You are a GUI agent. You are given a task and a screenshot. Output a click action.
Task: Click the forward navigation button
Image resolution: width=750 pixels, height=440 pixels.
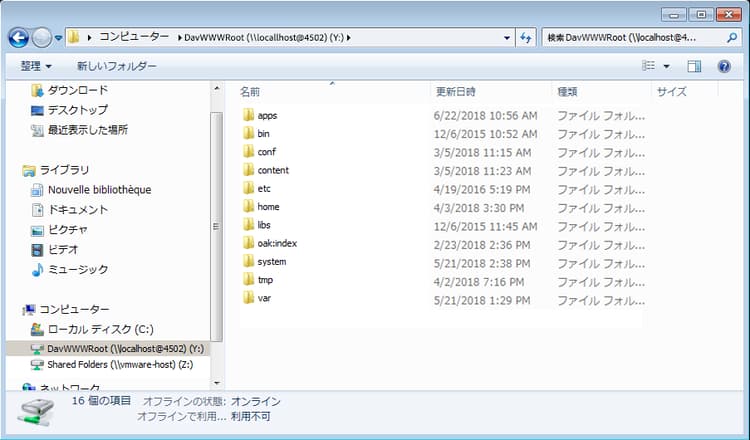tap(42, 38)
